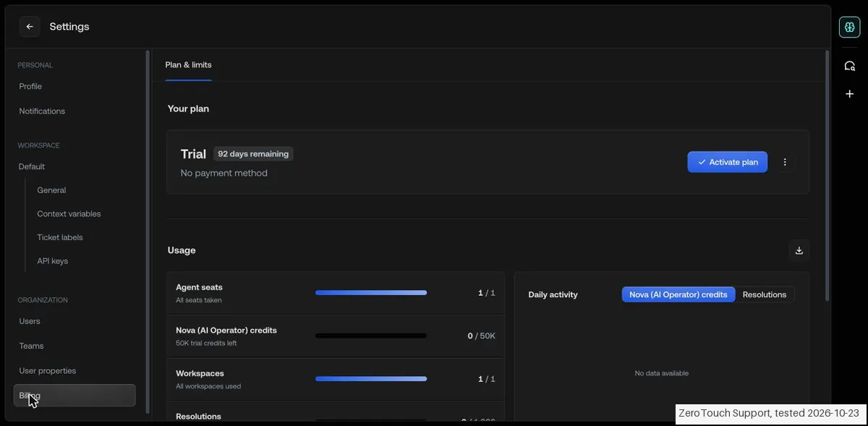This screenshot has width=868, height=426.
Task: Click the 50K trial credits left text
Action: pyautogui.click(x=206, y=343)
